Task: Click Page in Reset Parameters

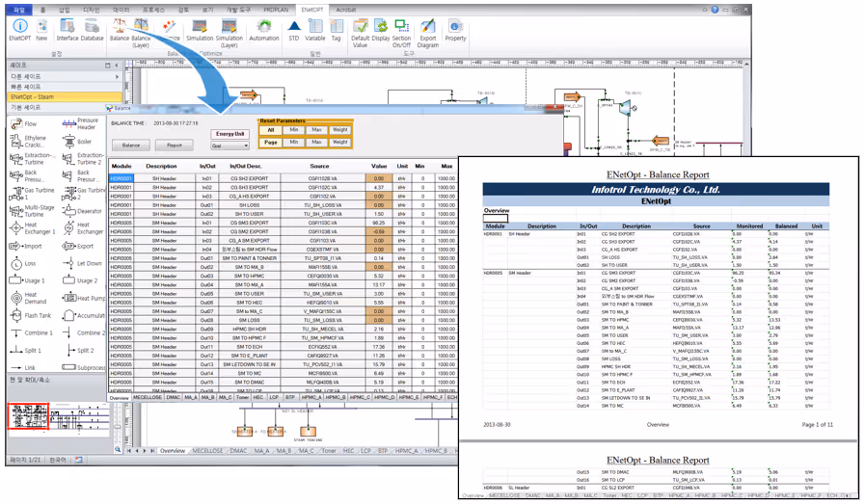Action: point(271,142)
